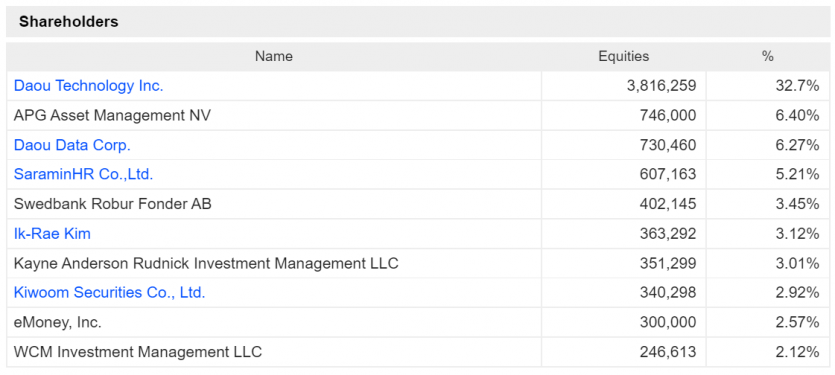Image resolution: width=835 pixels, height=375 pixels.
Task: Click the 300,000 equities cell
Action: (668, 322)
